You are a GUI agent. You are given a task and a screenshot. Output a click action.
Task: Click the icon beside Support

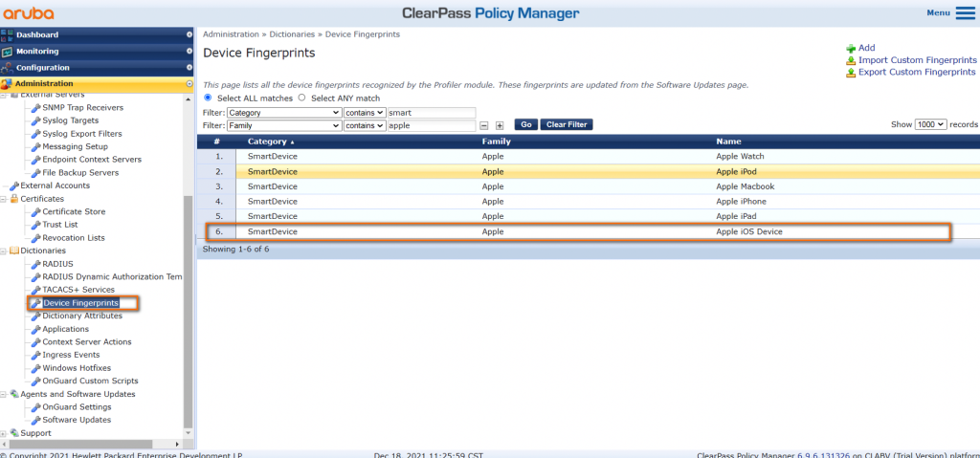point(15,433)
